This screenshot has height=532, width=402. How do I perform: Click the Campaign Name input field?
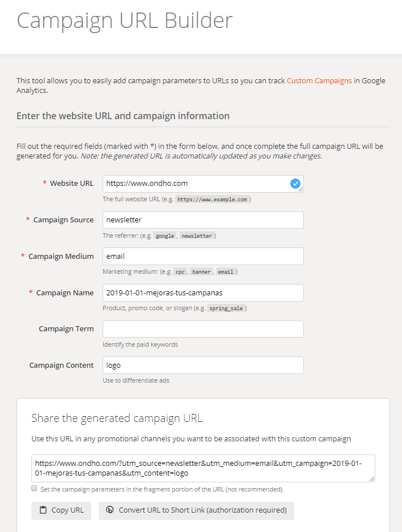click(x=203, y=293)
